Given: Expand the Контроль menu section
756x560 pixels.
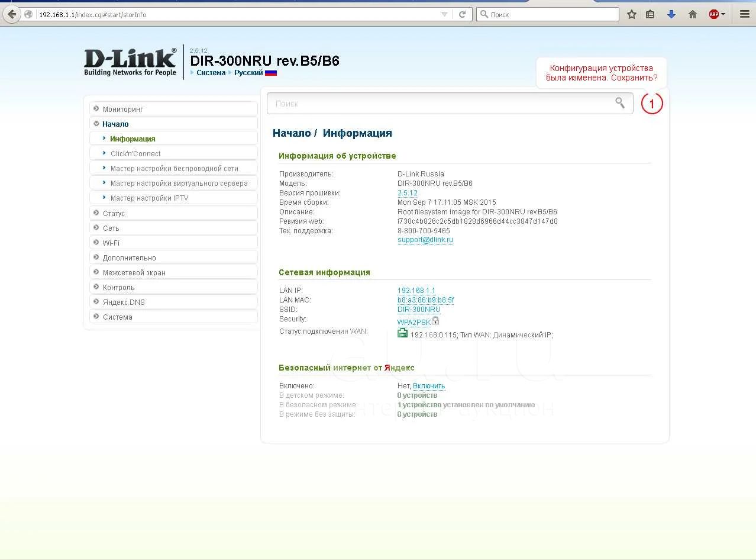Looking at the screenshot, I should (x=173, y=287).
